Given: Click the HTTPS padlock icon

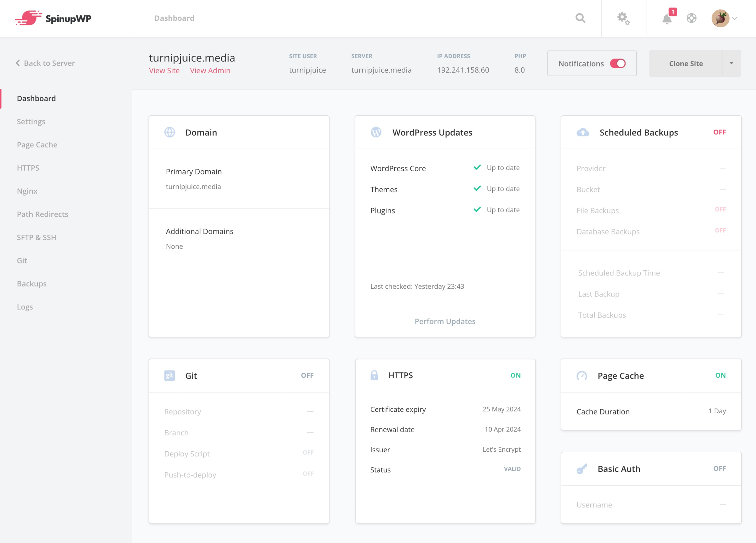Looking at the screenshot, I should pos(374,375).
